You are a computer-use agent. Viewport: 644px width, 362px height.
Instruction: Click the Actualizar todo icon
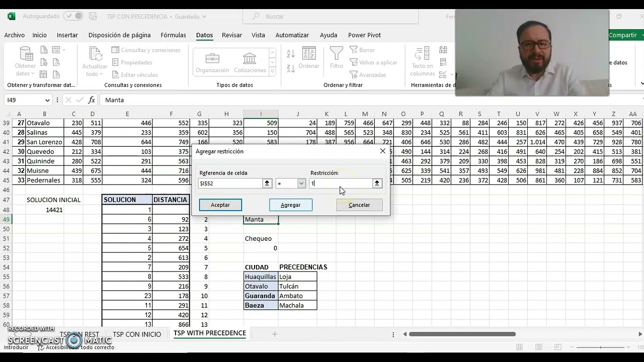[x=95, y=53]
